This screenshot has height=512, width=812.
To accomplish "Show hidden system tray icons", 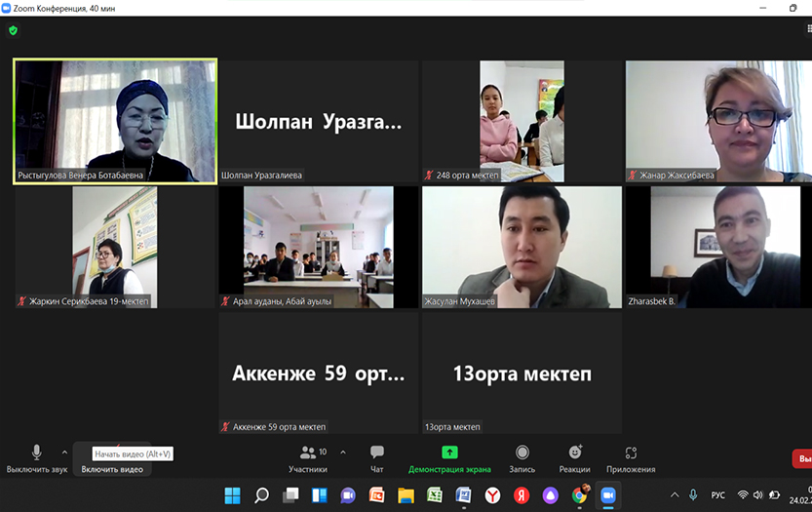I will [674, 495].
